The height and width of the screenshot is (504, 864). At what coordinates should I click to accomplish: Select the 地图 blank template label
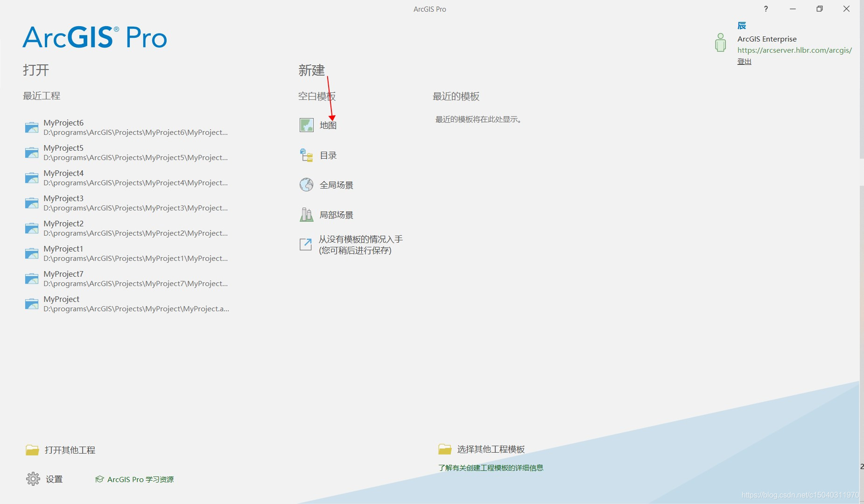tap(328, 125)
